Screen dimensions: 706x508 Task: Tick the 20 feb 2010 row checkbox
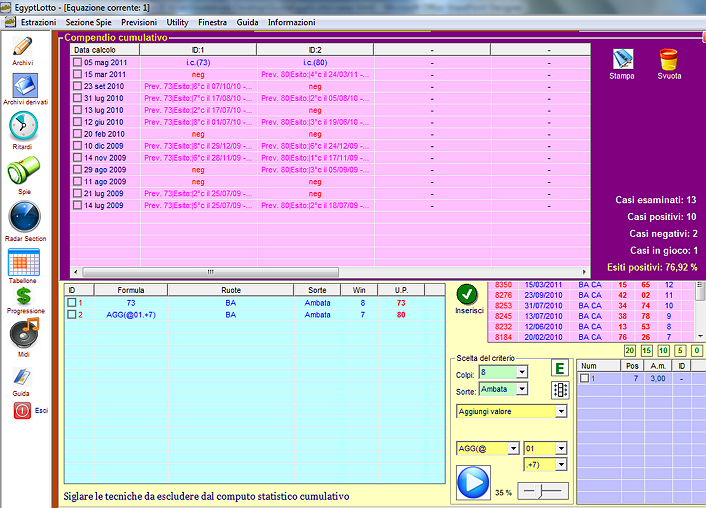(x=77, y=133)
